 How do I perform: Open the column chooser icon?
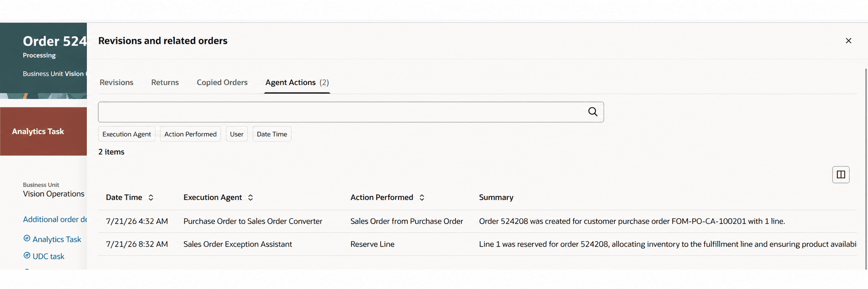[x=841, y=174]
